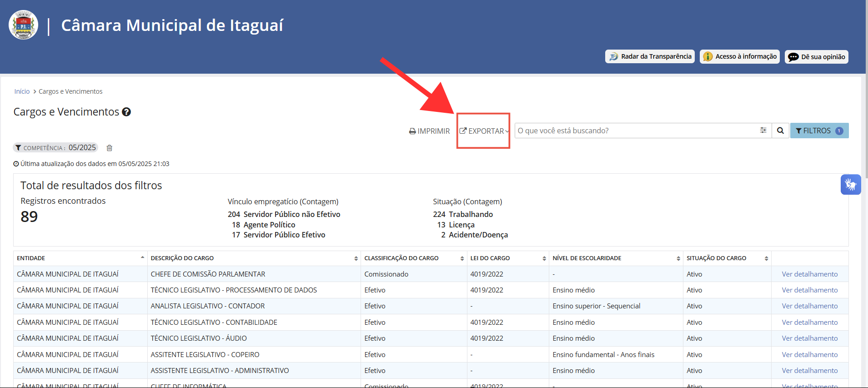Click the Câmara Municipal coat of arms logo
868x388 pixels.
click(x=23, y=25)
